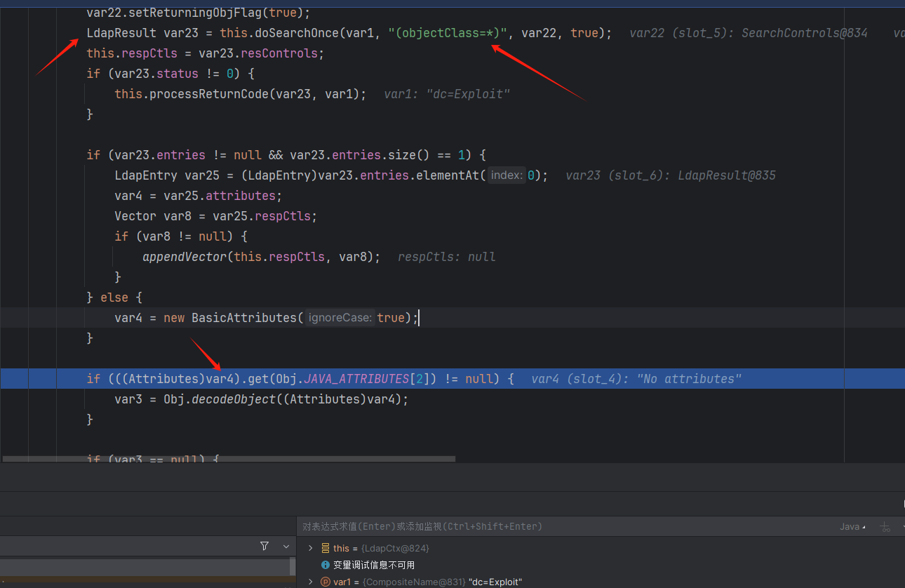Click inline hint 'var22 (slot_5): SearchControls@834'
This screenshot has width=905, height=588.
749,33
